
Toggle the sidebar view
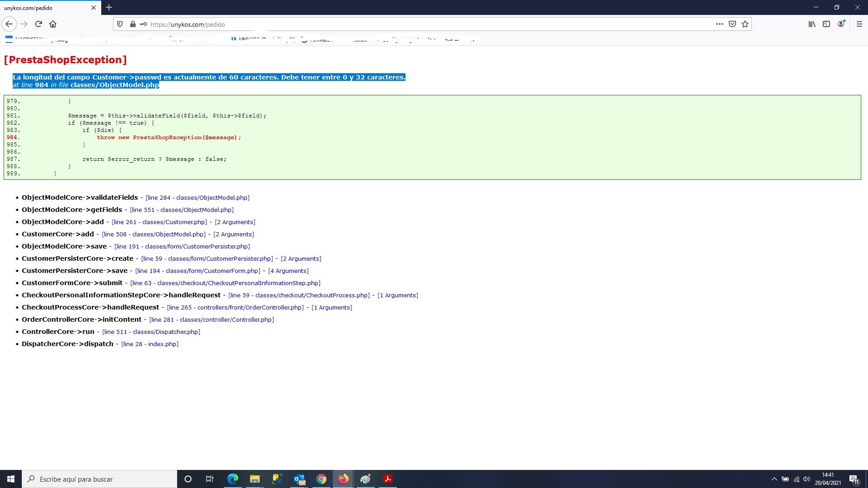click(826, 24)
